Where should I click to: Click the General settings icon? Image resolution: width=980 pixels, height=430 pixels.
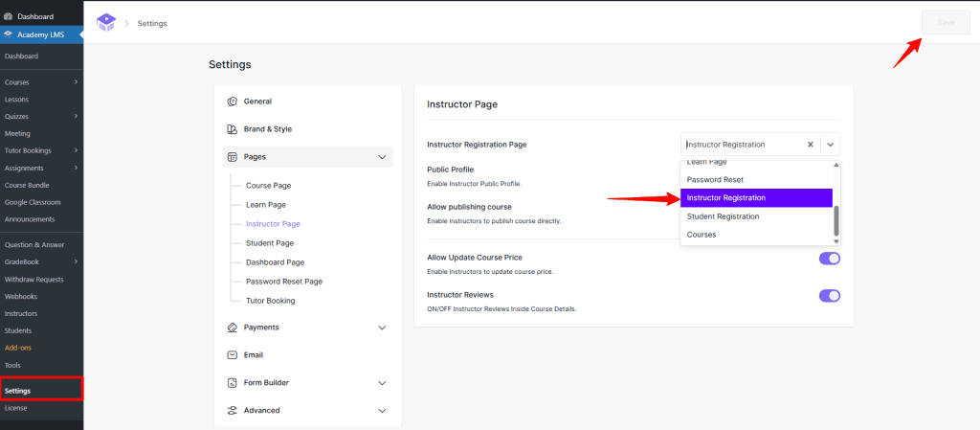[233, 102]
